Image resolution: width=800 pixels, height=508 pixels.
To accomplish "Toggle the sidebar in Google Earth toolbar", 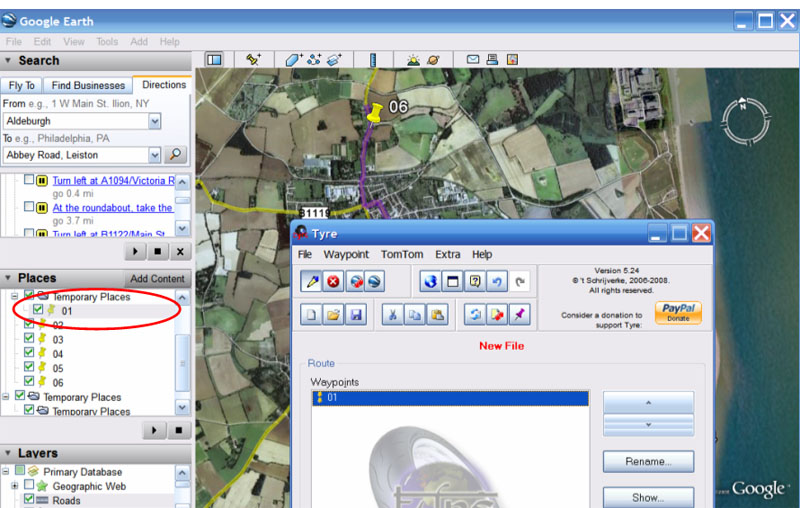I will (x=214, y=60).
